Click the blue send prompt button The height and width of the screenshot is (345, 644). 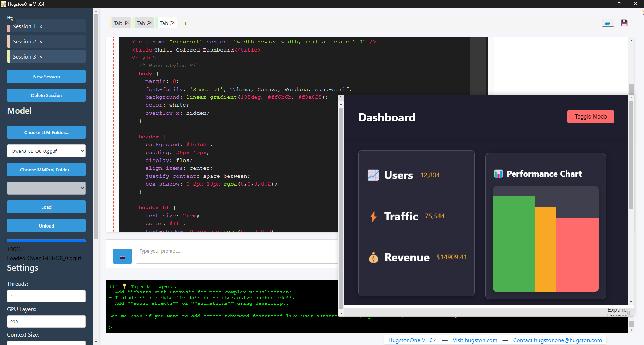[123, 256]
